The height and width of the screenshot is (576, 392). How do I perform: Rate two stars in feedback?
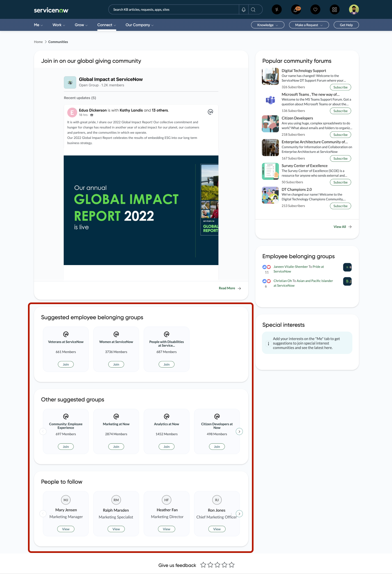point(210,565)
